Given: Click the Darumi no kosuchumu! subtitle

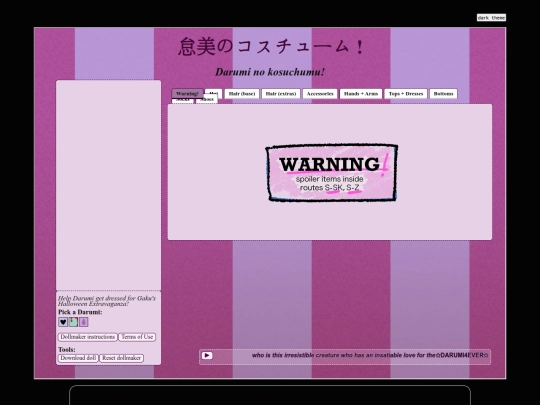Looking at the screenshot, I should tap(270, 72).
